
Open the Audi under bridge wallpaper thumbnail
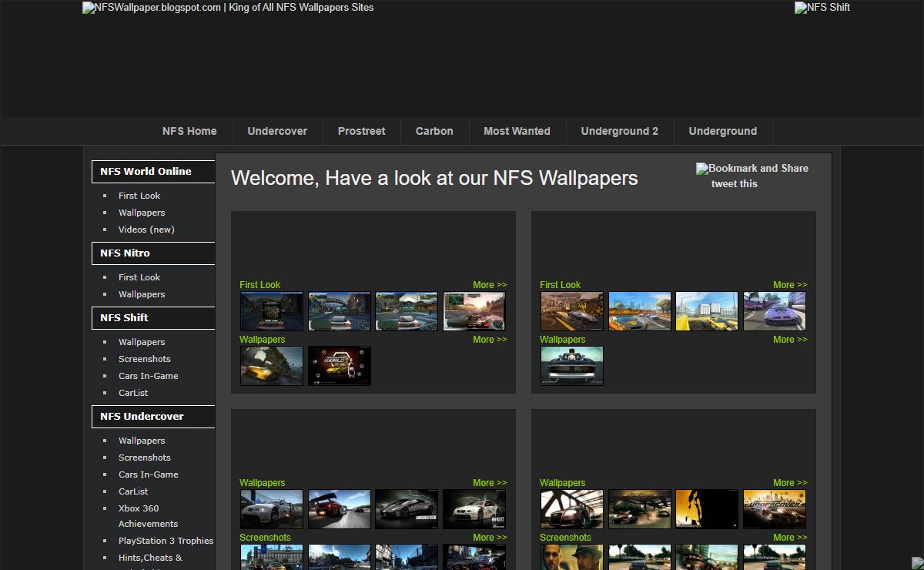tap(572, 509)
